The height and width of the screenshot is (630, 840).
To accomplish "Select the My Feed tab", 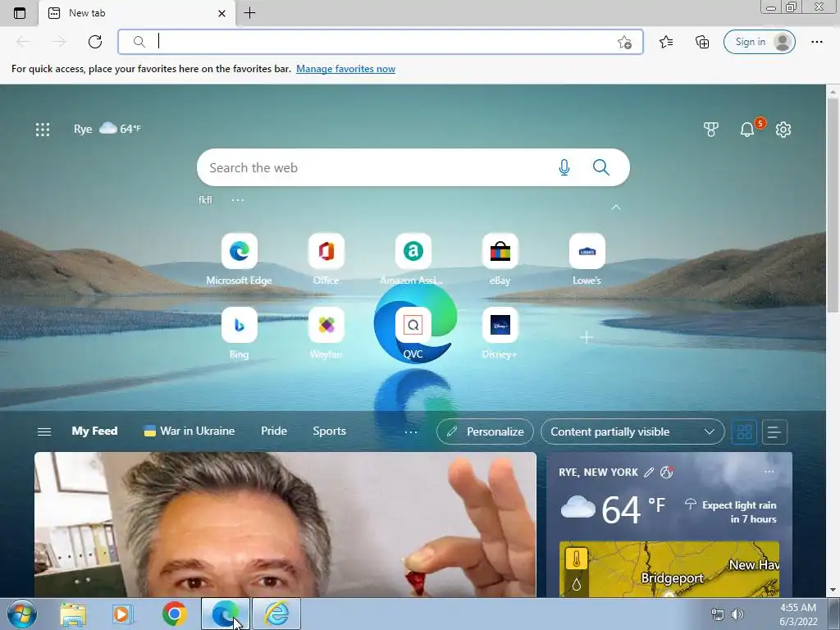I will click(94, 431).
